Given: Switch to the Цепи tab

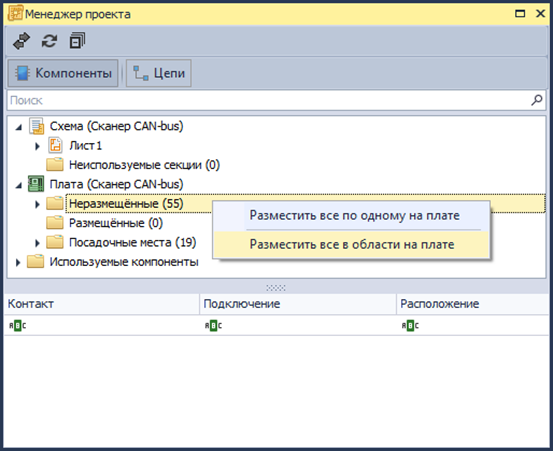Looking at the screenshot, I should pyautogui.click(x=159, y=73).
